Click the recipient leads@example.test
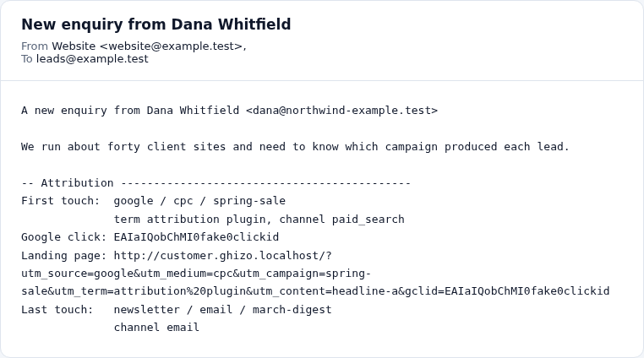This screenshot has width=644, height=358. pos(92,59)
